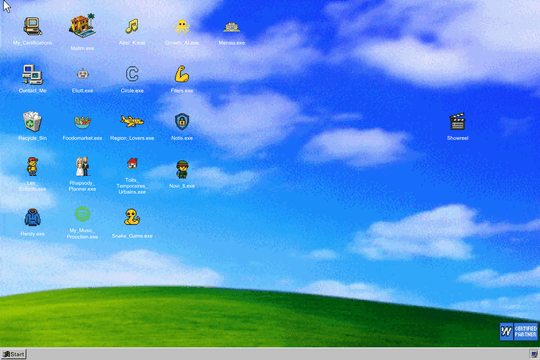Open Les_Enfants.exe red cap character
Screen dimensions: 540x360
(32, 167)
